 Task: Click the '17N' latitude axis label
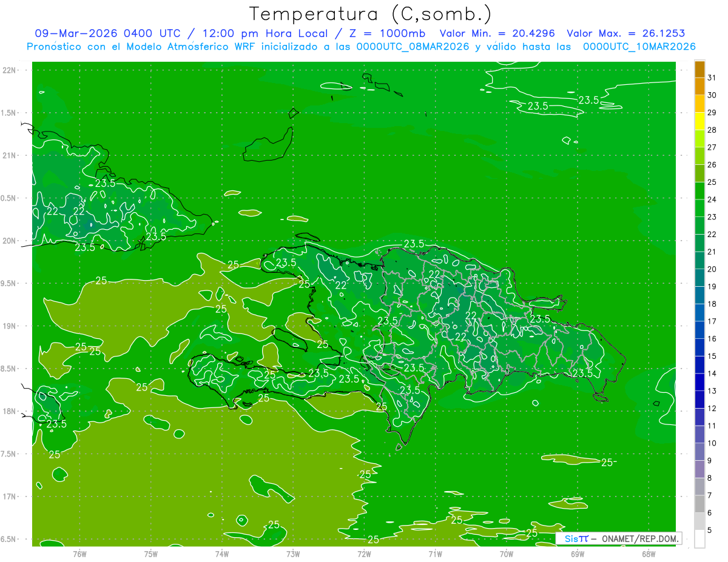(x=8, y=497)
